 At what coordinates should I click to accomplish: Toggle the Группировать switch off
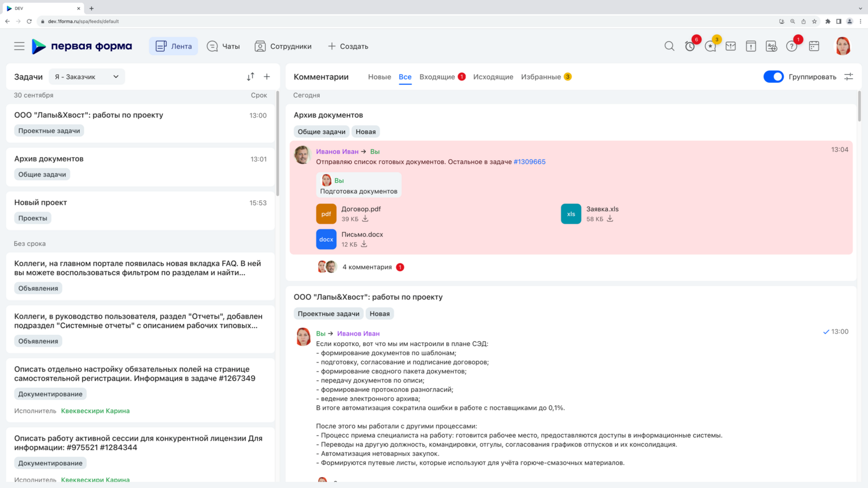[773, 76]
